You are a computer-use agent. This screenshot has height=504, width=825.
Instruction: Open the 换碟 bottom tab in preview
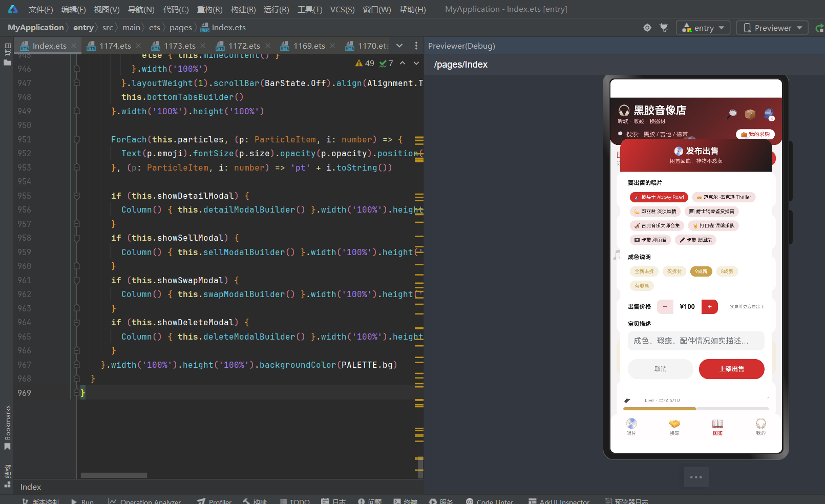click(674, 427)
